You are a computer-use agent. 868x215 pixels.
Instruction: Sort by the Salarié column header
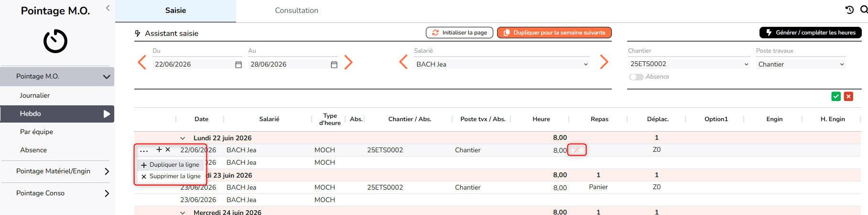coord(269,119)
